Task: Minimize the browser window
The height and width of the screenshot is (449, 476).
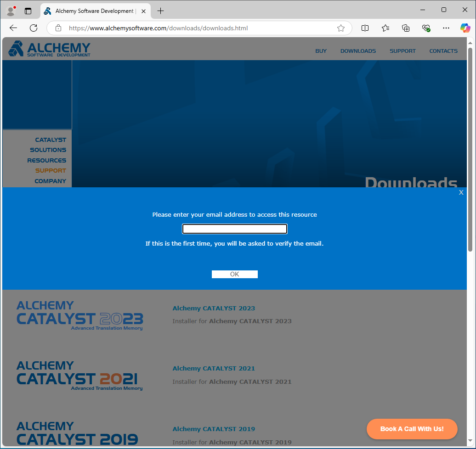Action: coord(423,10)
